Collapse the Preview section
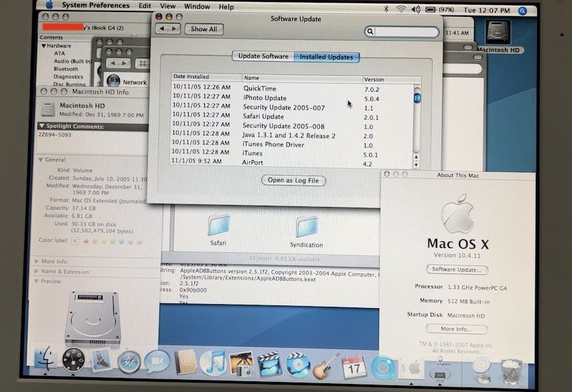 (36, 281)
